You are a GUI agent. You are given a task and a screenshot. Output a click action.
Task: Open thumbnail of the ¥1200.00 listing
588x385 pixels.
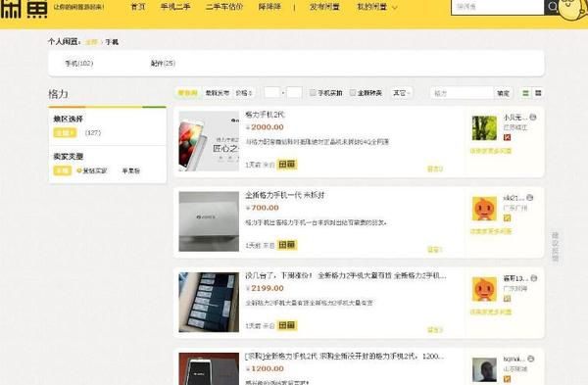[x=209, y=369]
